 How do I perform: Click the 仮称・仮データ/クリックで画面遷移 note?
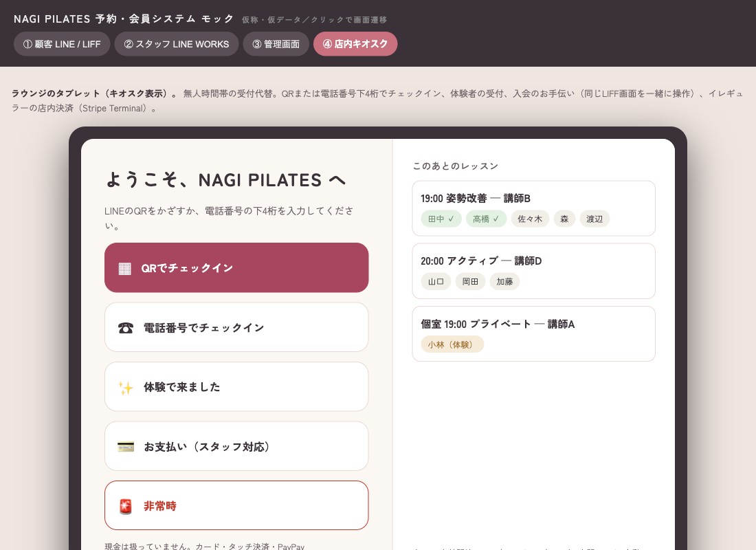point(314,20)
